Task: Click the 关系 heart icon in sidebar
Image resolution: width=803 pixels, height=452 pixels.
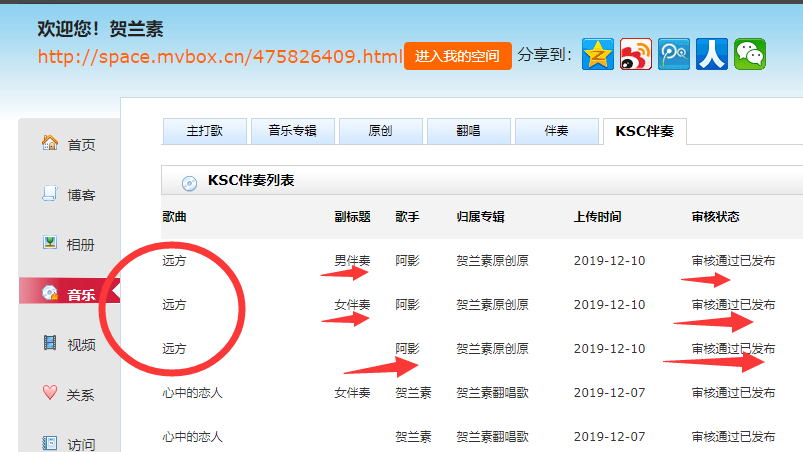Action: coord(49,393)
